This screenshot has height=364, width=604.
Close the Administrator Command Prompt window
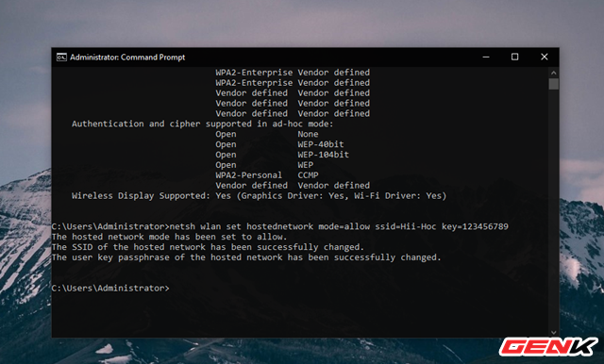click(544, 57)
